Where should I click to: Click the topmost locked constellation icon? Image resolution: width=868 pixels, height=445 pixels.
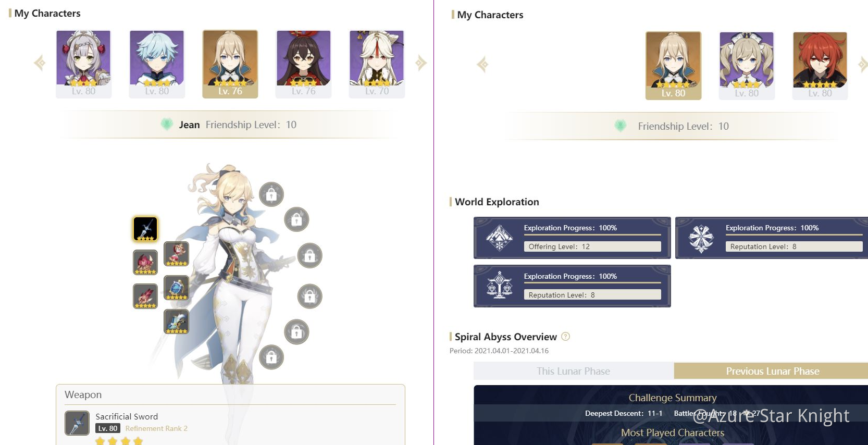[271, 194]
